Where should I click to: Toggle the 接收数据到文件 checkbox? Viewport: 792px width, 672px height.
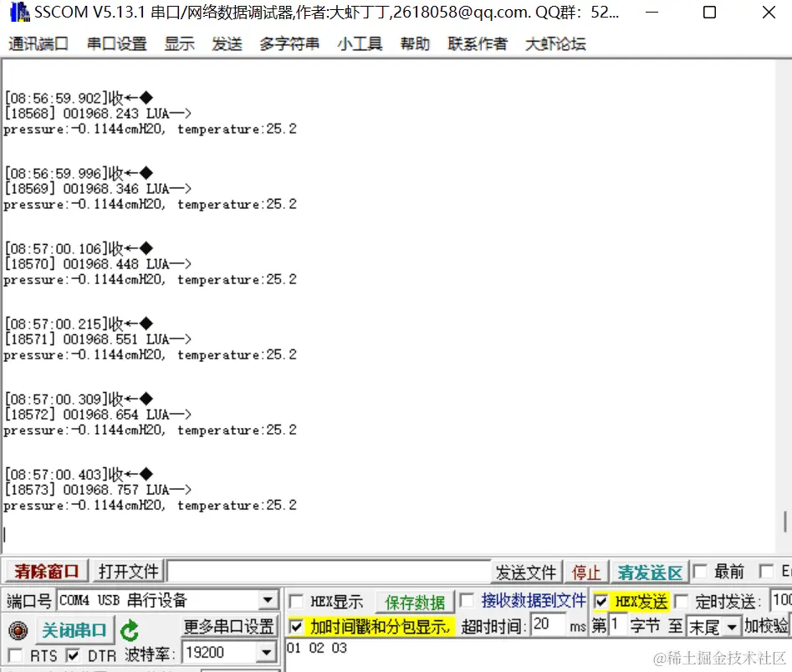pyautogui.click(x=468, y=600)
